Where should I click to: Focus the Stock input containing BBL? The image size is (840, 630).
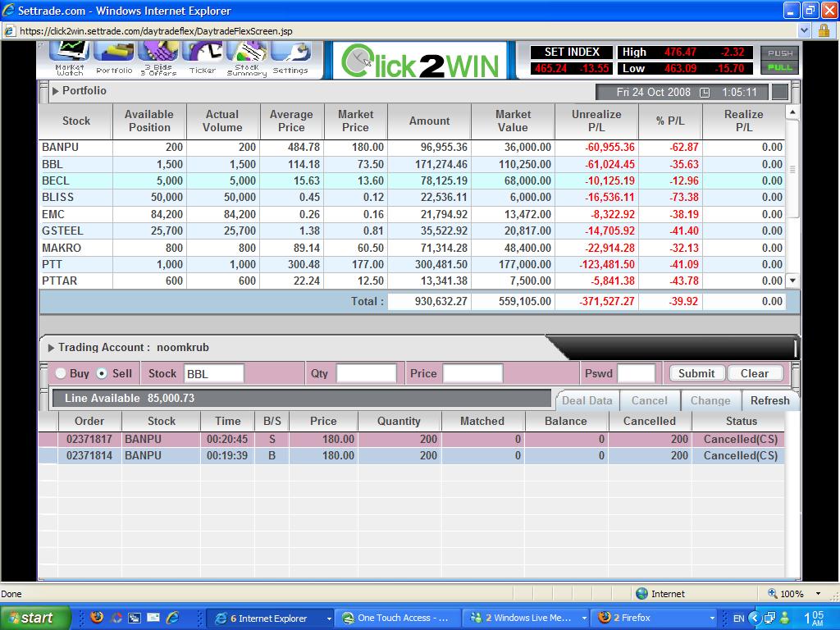214,373
